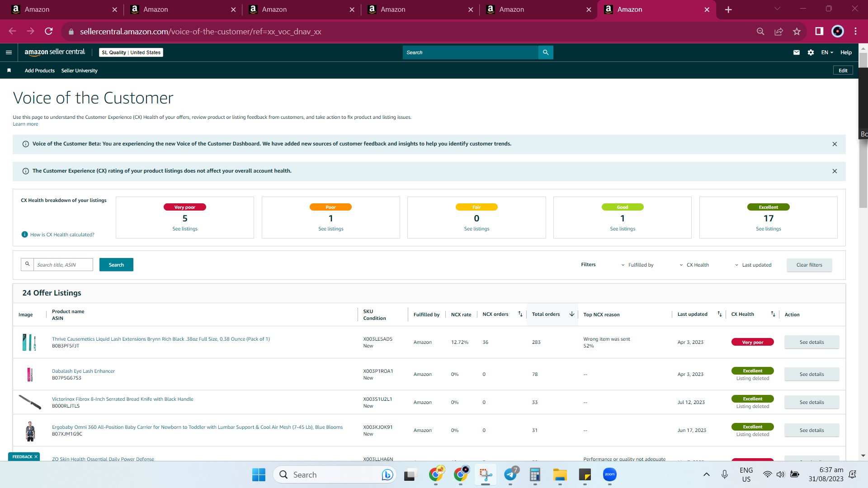868x488 pixels.
Task: Open the Chrome three-dot menu
Action: 855,31
